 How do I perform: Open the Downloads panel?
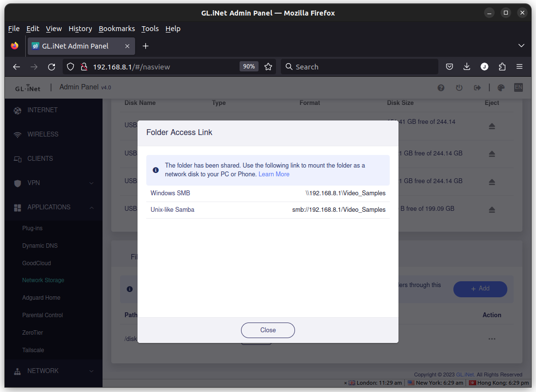click(x=467, y=67)
